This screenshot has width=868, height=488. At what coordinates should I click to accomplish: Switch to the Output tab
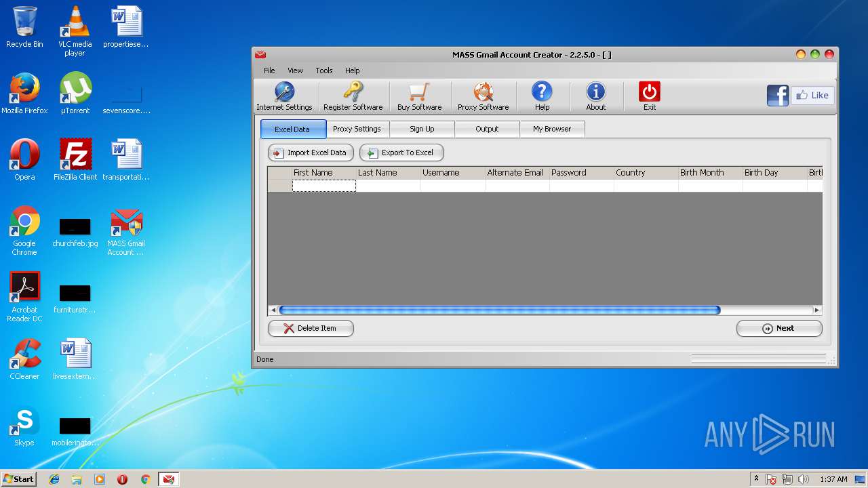487,129
